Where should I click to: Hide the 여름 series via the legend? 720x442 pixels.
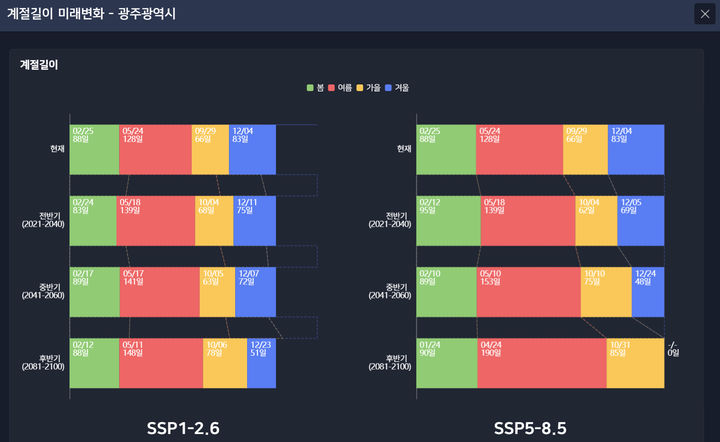[x=340, y=88]
